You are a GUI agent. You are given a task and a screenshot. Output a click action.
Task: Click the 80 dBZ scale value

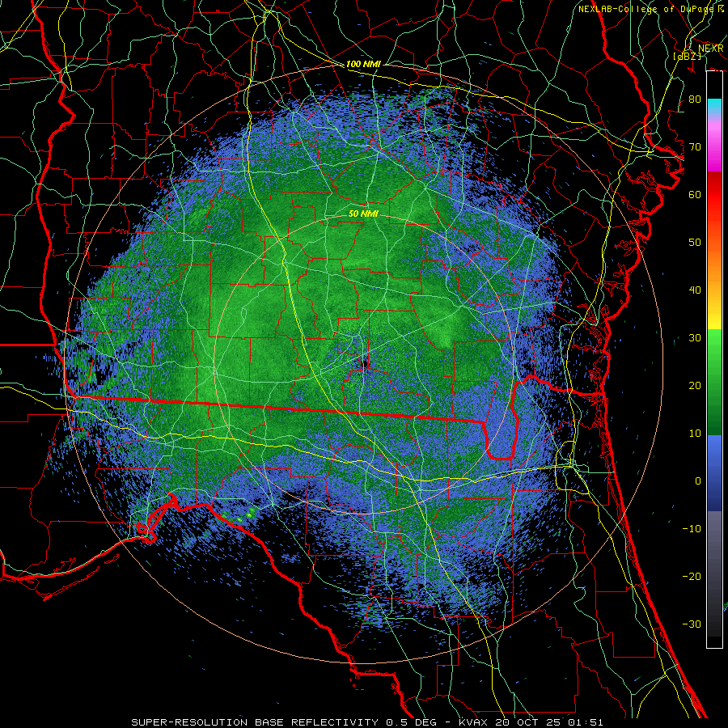(x=695, y=99)
